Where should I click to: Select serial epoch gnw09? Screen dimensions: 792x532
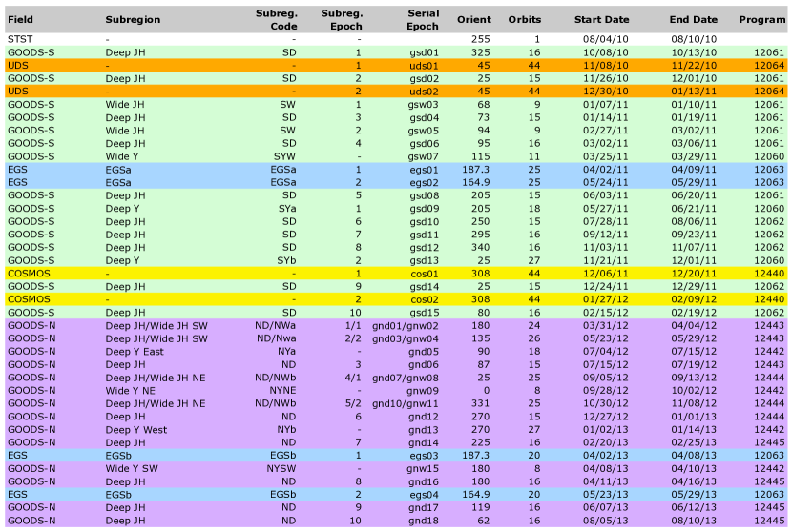pos(423,391)
